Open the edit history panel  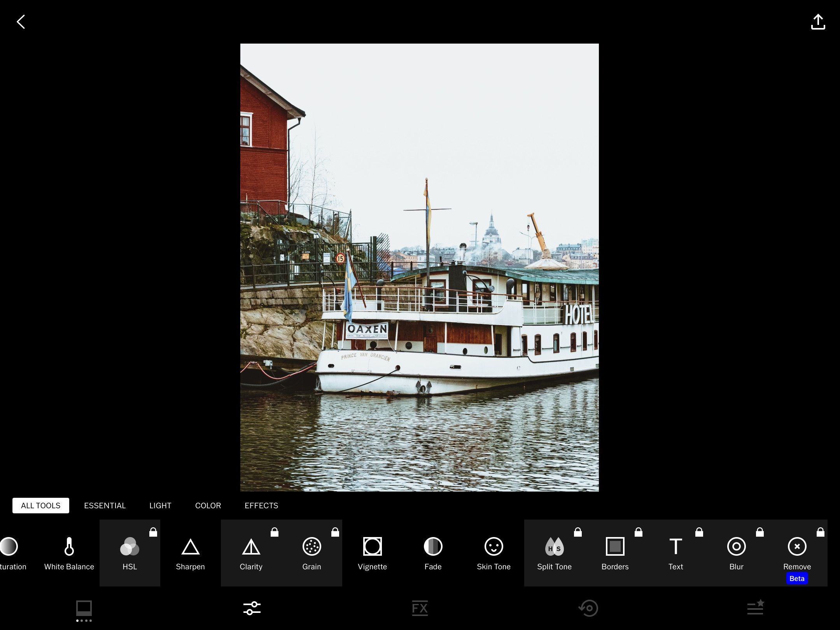point(588,608)
